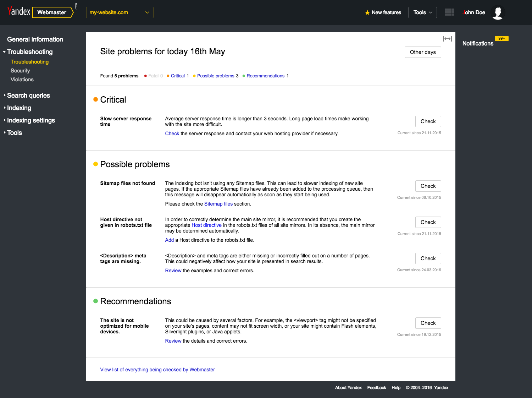Click the John Doe user name
This screenshot has width=532, height=398.
[x=474, y=12]
